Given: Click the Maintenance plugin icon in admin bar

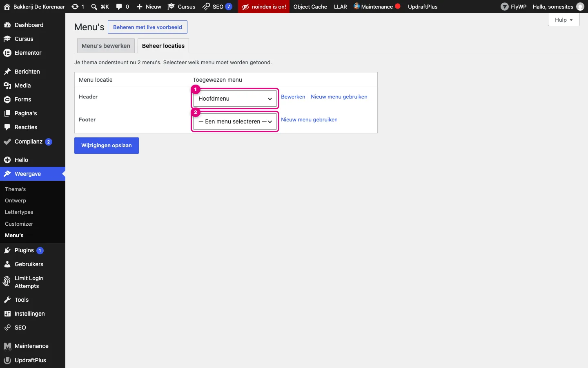Looking at the screenshot, I should (x=356, y=6).
